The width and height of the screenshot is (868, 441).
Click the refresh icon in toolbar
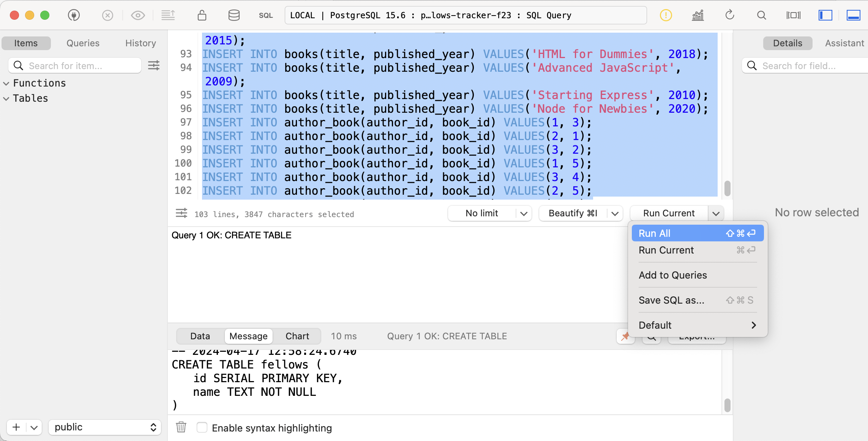[729, 15]
